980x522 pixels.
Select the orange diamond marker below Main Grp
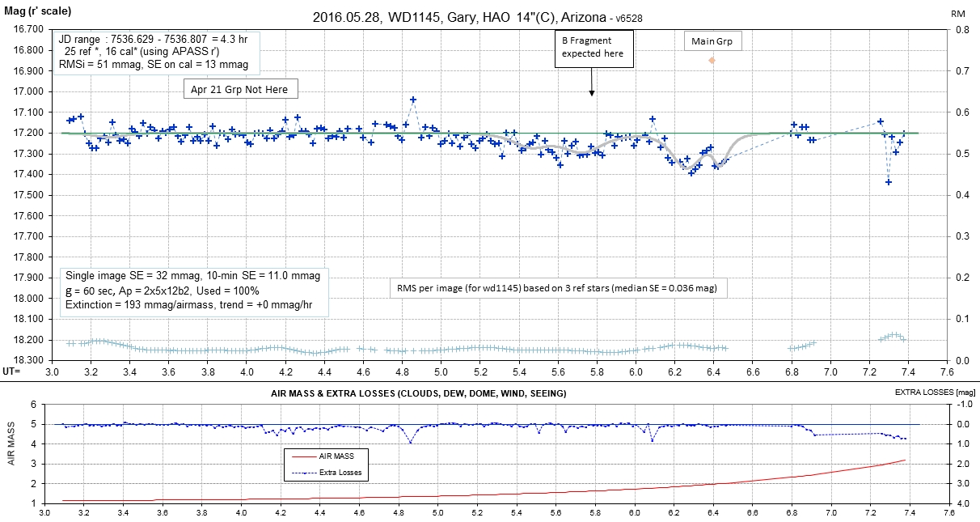tap(712, 60)
